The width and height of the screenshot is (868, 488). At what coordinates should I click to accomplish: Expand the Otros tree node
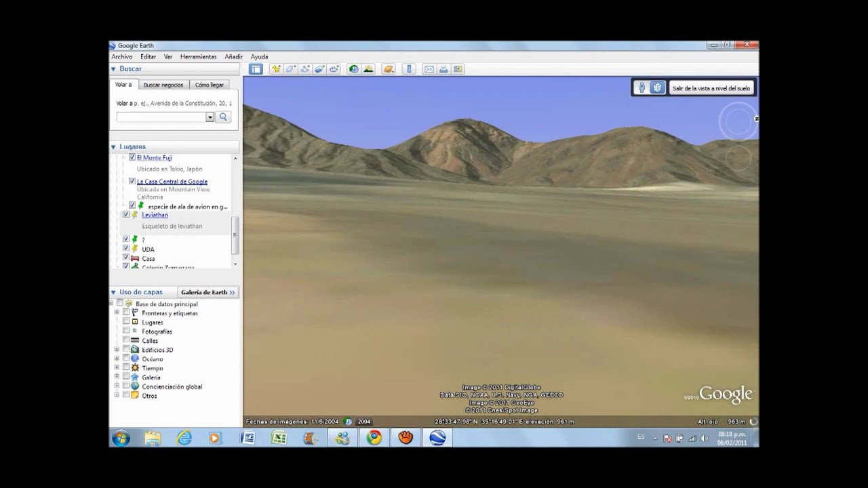coord(117,395)
